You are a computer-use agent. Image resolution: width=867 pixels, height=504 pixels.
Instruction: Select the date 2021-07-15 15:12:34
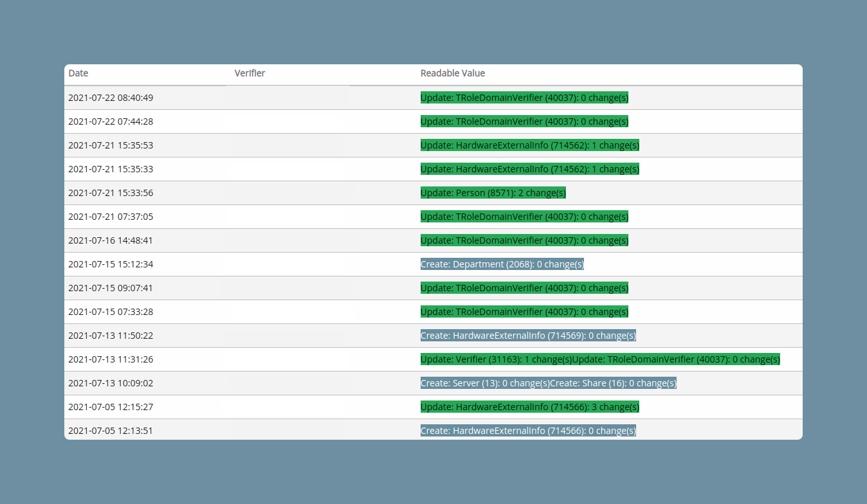click(111, 264)
